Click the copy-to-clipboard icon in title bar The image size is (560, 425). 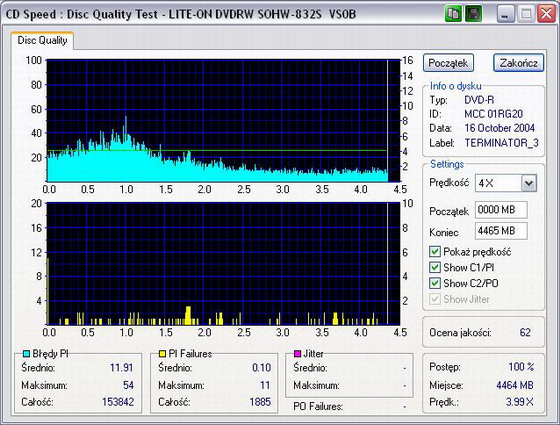(453, 14)
